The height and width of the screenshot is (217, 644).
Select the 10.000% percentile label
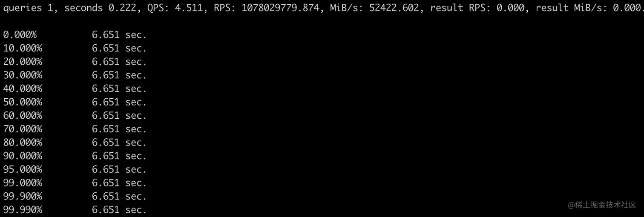[23, 49]
